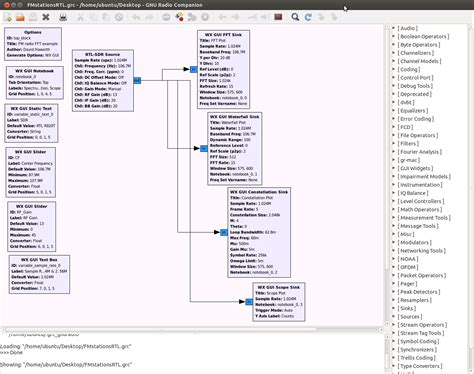
Task: Select the RTL-SDR Source block
Action: (x=103, y=81)
